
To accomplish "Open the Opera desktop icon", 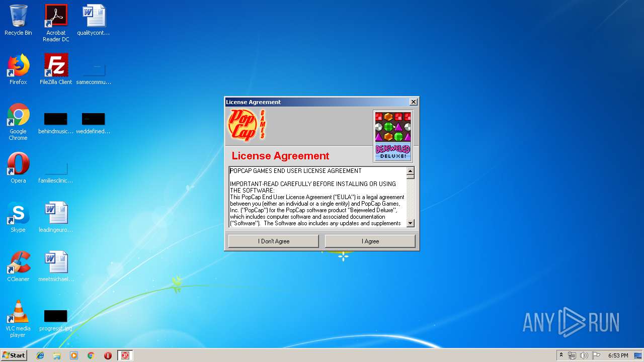I will pyautogui.click(x=18, y=168).
